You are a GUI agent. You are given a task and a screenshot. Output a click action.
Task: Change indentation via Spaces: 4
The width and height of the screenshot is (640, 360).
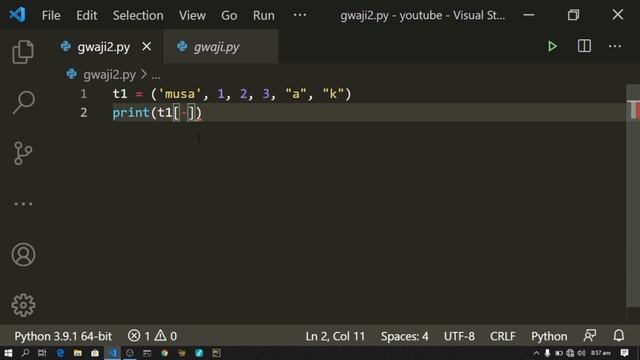click(x=404, y=336)
